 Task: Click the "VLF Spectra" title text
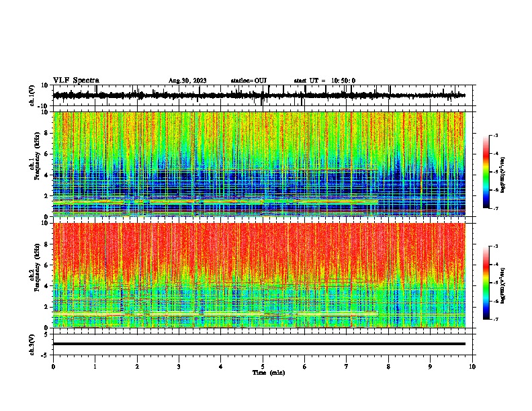(x=76, y=81)
